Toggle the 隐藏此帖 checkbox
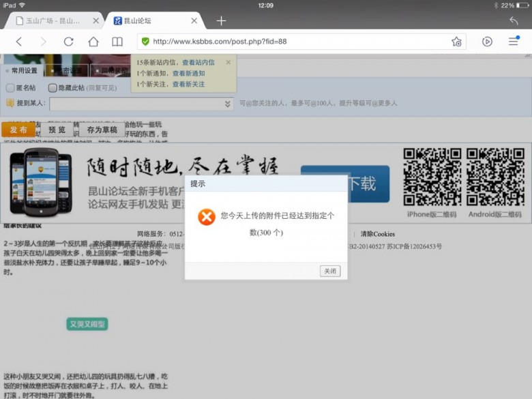The width and height of the screenshot is (532, 399). pyautogui.click(x=51, y=88)
